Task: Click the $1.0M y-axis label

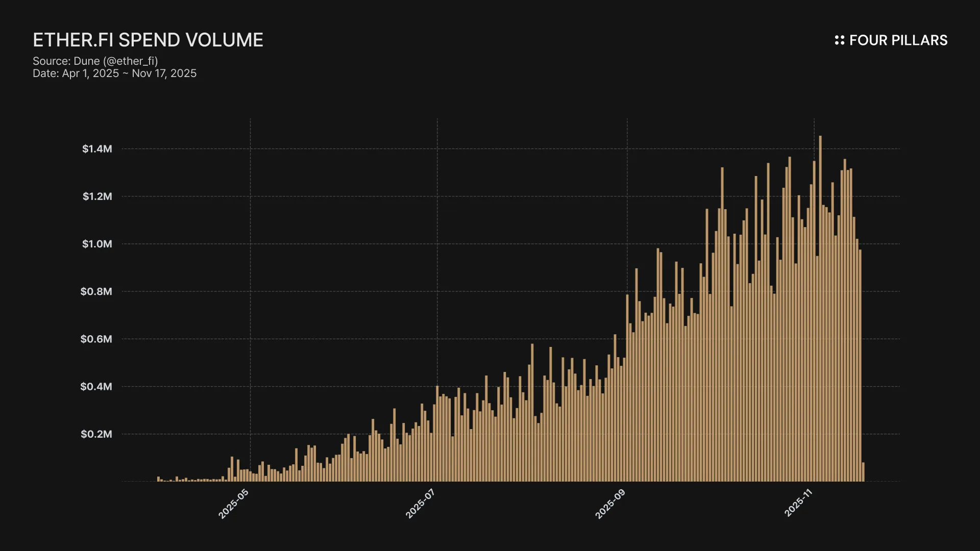Action: pyautogui.click(x=97, y=244)
